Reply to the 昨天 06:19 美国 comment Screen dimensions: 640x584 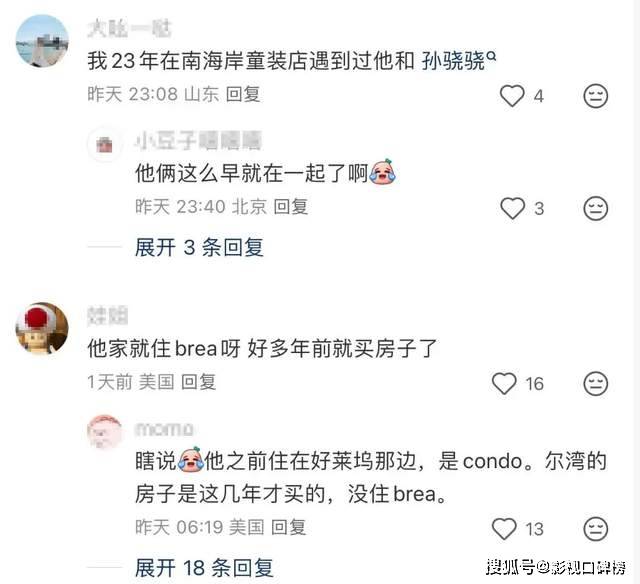[288, 527]
